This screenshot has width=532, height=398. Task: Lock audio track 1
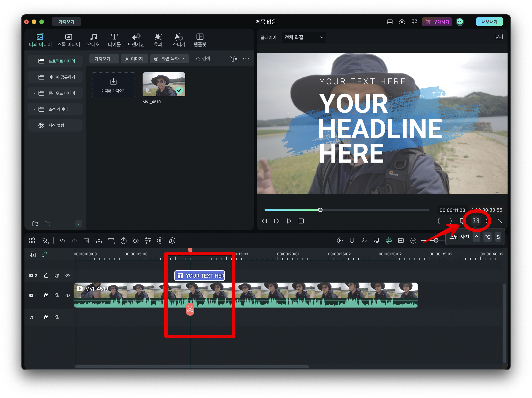tap(46, 317)
